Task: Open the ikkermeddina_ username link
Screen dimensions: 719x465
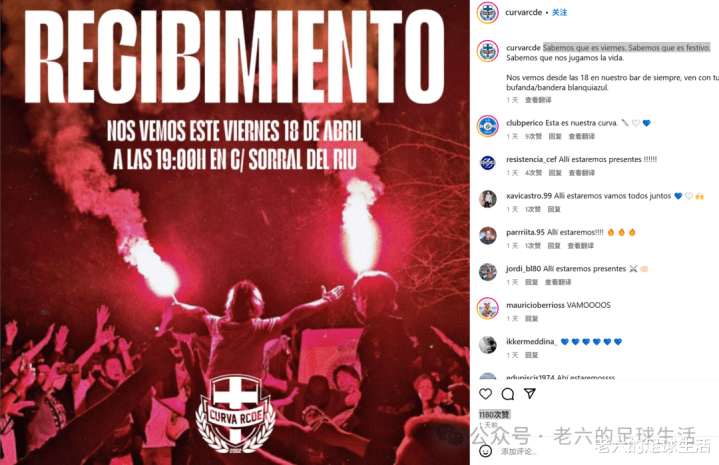Action: [531, 342]
